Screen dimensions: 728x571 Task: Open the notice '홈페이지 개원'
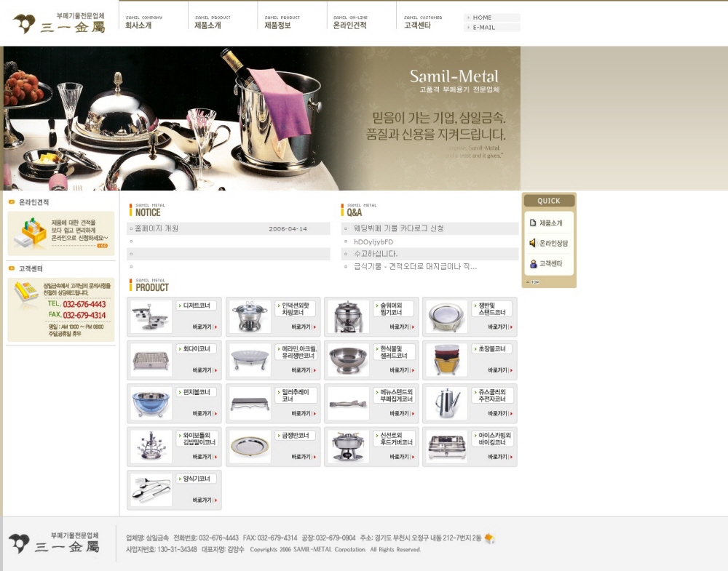[x=157, y=228]
